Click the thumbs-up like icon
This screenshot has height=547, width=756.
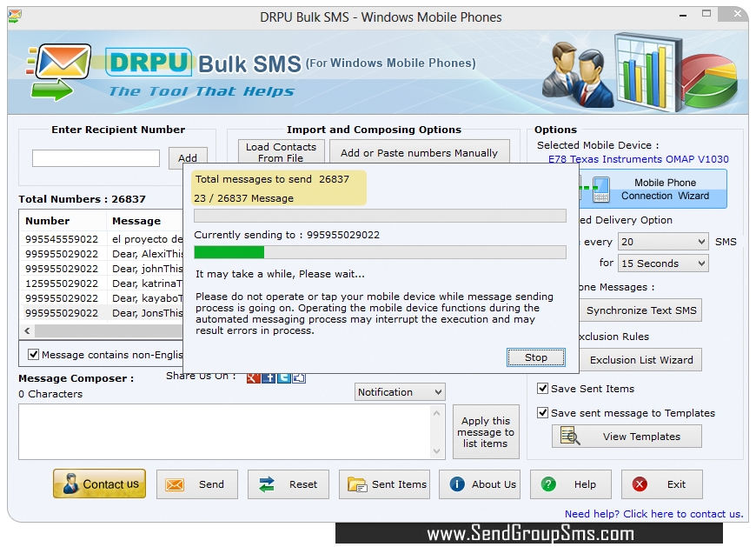coord(299,378)
